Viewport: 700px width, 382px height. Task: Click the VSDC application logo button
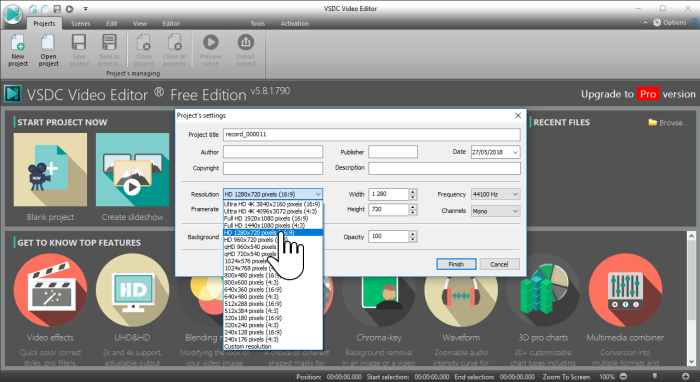pos(13,13)
